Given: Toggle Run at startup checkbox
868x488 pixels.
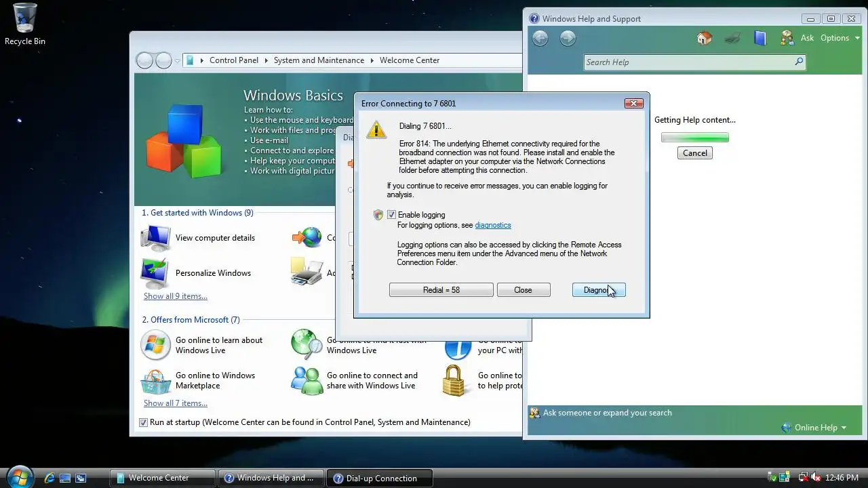Looking at the screenshot, I should point(143,422).
